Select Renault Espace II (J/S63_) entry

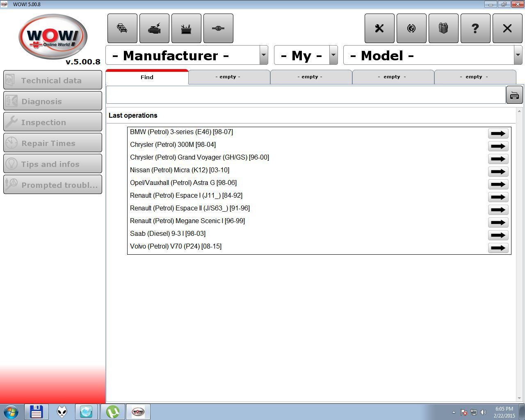190,208
